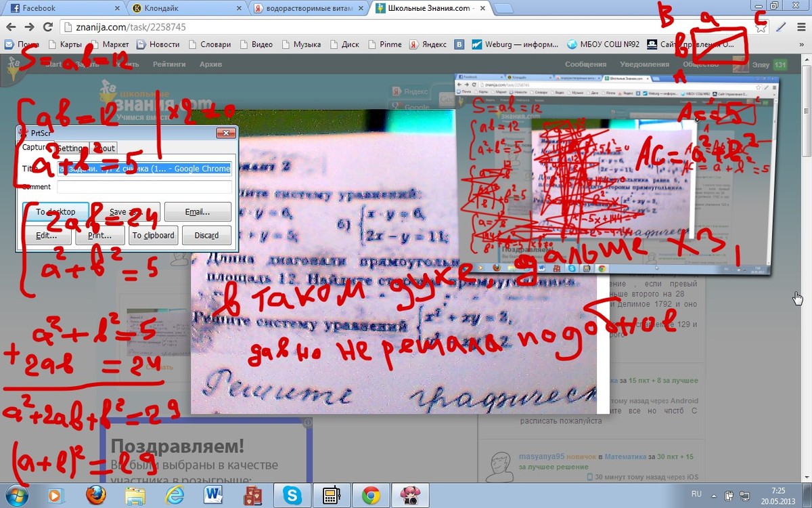This screenshot has width=812, height=508.
Task: Click the Chrome reload page icon
Action: click(x=47, y=27)
